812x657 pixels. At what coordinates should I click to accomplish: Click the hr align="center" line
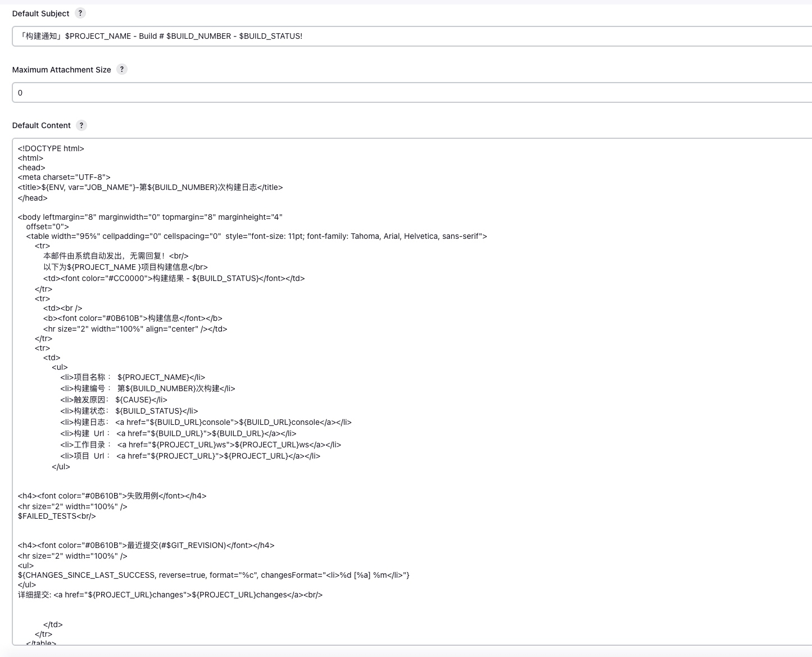point(135,329)
